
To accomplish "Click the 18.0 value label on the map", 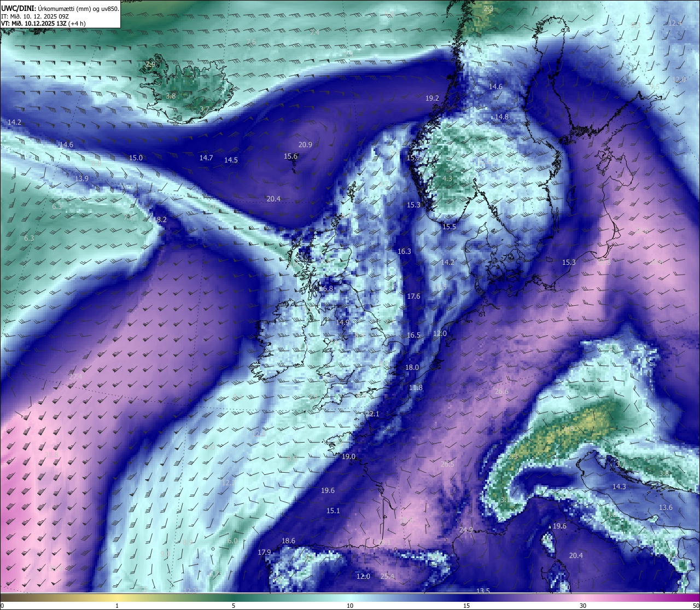I will (x=412, y=368).
